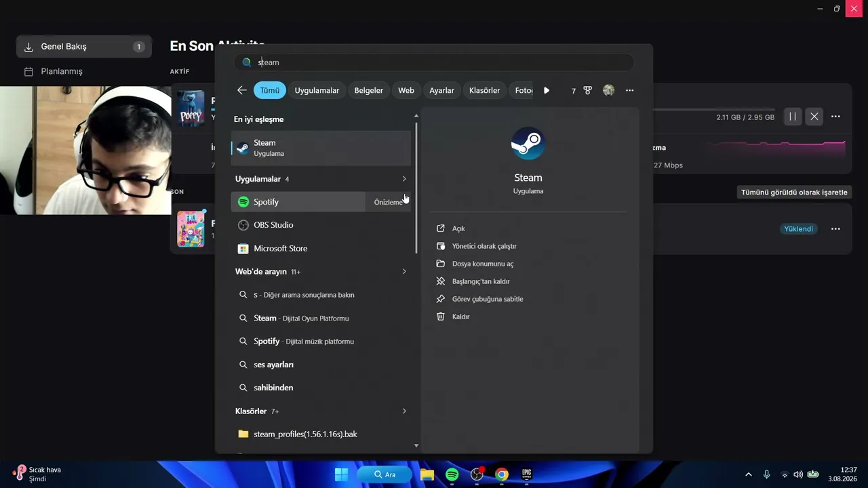
Task: Open File Explorer from the taskbar
Action: 427,474
